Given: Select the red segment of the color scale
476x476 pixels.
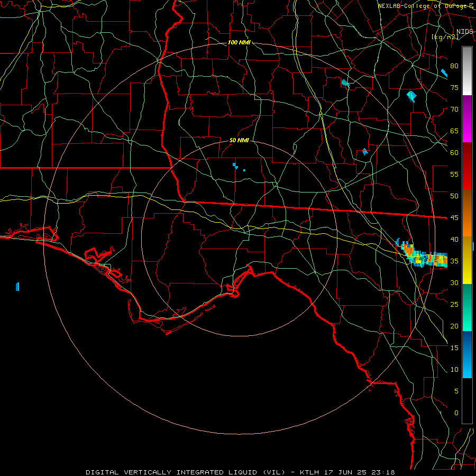Looking at the screenshot, I should pyautogui.click(x=467, y=166).
